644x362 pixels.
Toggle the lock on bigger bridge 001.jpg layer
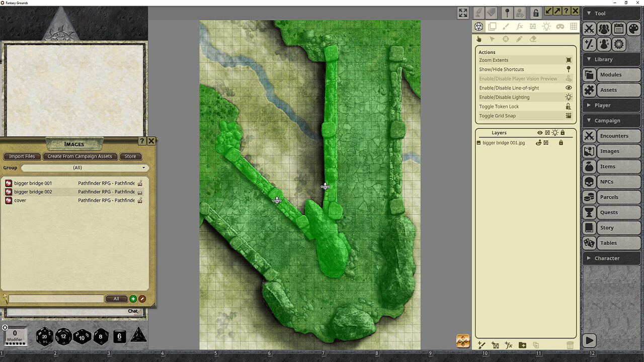tap(560, 143)
